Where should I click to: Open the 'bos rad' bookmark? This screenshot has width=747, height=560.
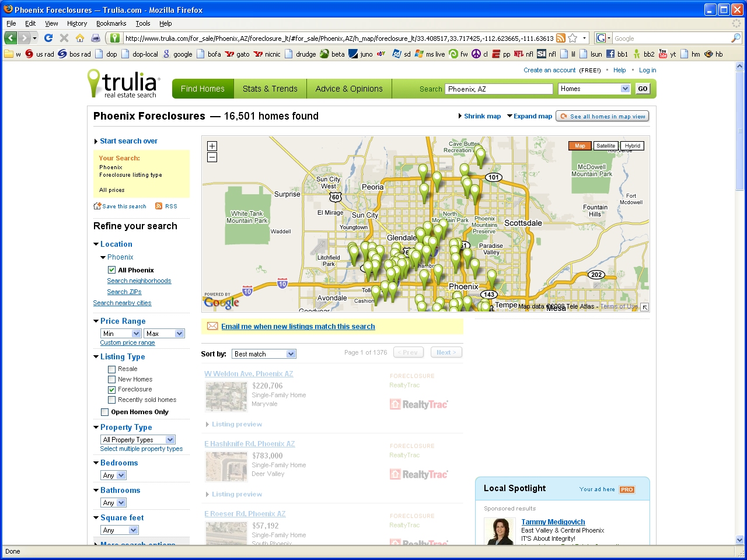point(74,54)
